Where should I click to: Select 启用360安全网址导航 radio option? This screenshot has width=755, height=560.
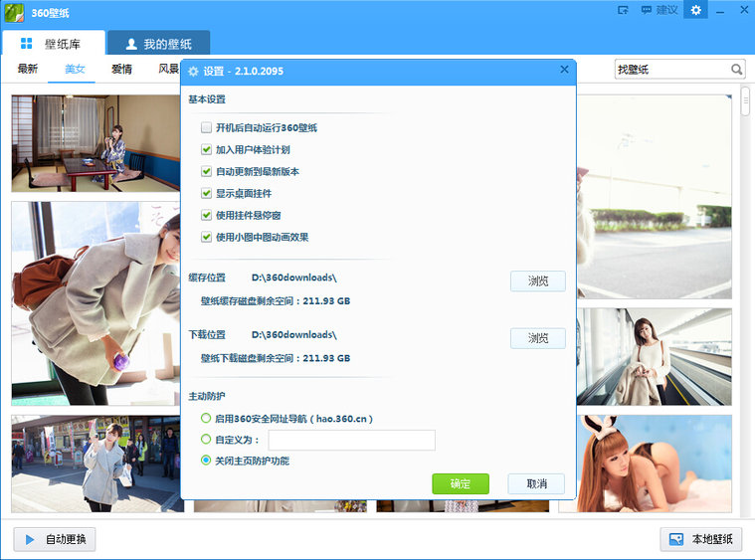206,419
